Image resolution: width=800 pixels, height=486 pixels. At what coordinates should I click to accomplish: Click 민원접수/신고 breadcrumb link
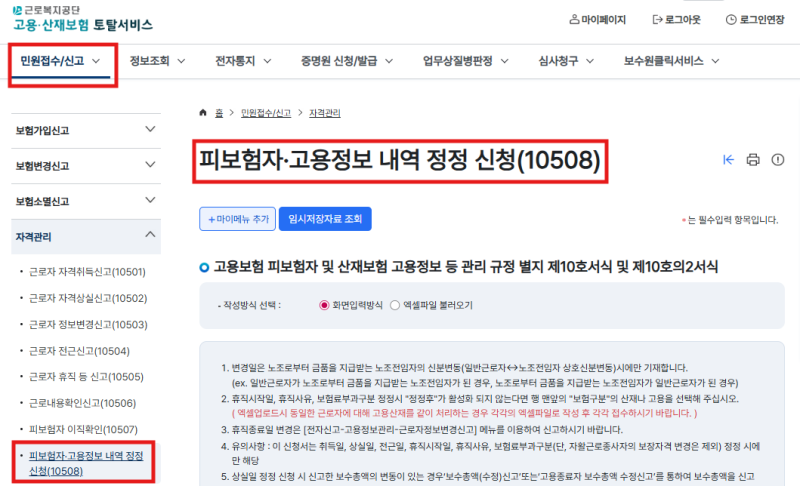266,113
